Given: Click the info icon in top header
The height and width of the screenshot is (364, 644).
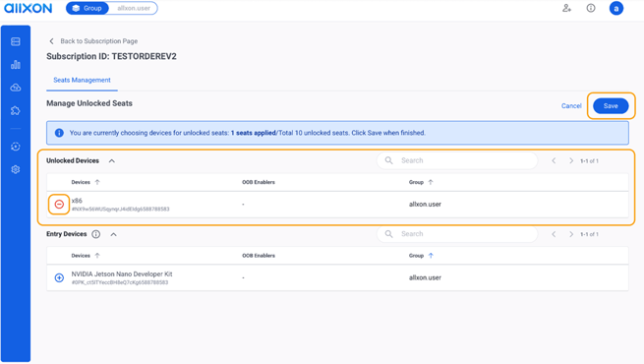Looking at the screenshot, I should (591, 8).
